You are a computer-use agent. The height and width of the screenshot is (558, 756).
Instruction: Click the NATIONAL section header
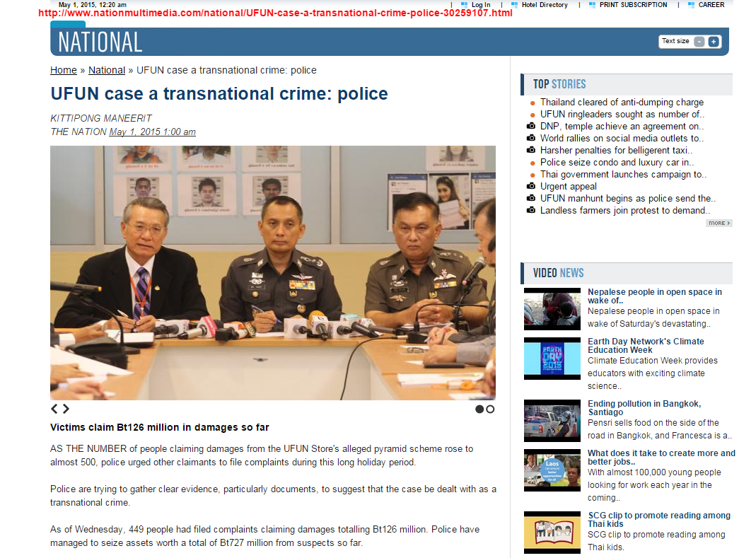coord(100,42)
